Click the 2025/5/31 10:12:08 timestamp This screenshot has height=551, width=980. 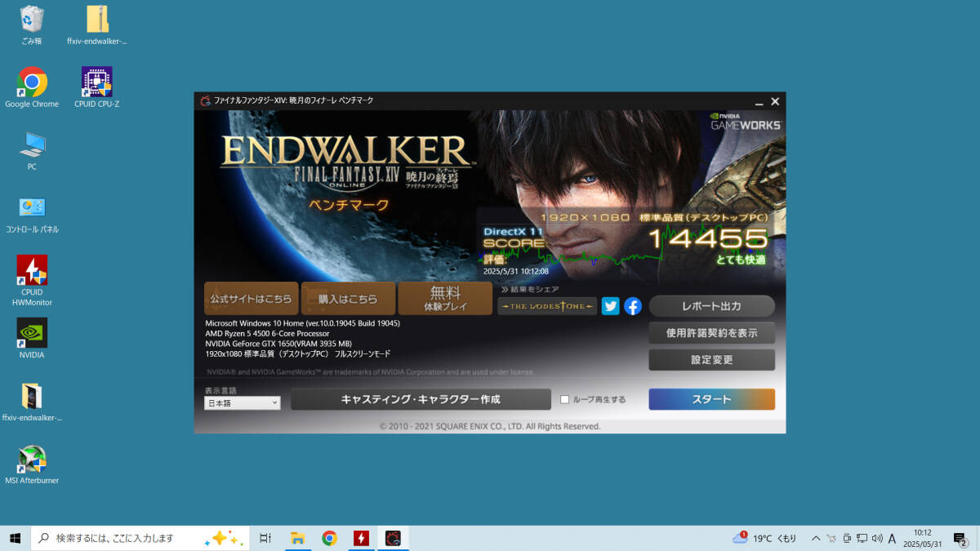(x=516, y=271)
